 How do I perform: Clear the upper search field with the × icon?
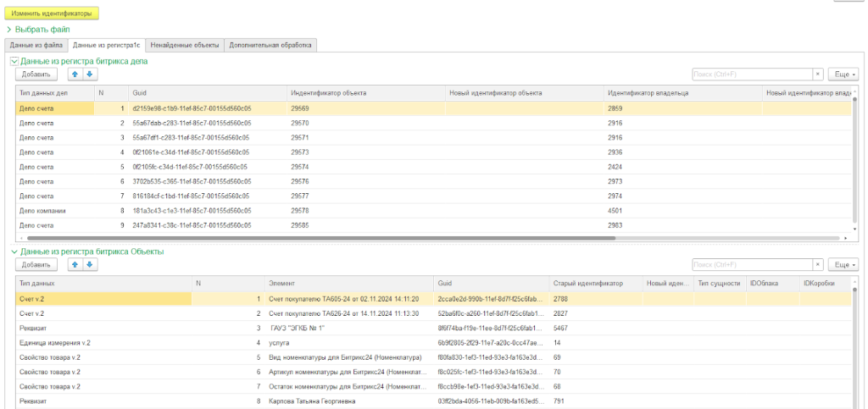click(x=817, y=75)
